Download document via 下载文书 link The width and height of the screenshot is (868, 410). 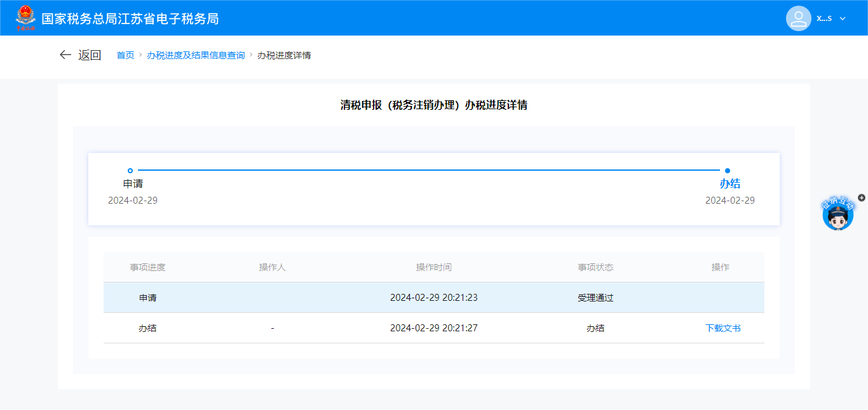click(722, 328)
